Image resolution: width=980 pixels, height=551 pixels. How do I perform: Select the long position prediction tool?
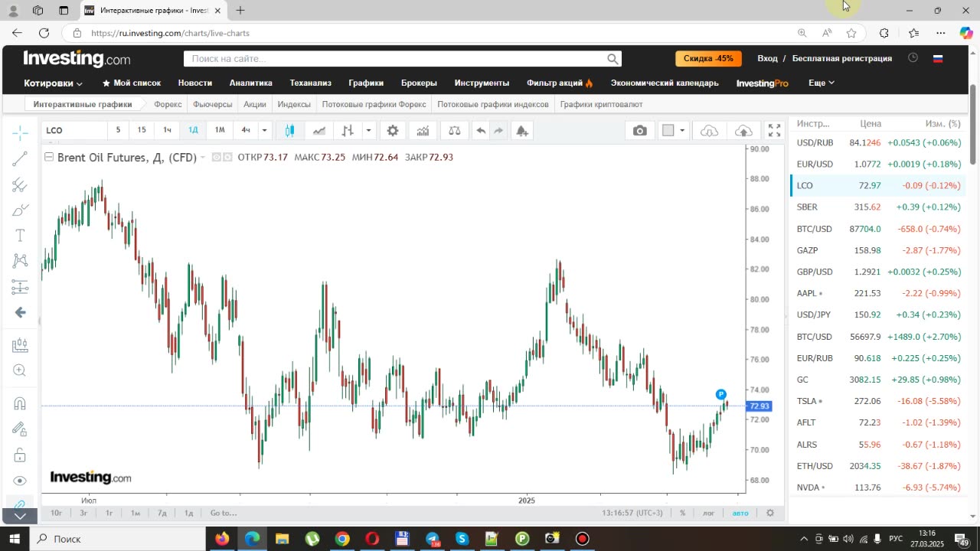click(20, 287)
